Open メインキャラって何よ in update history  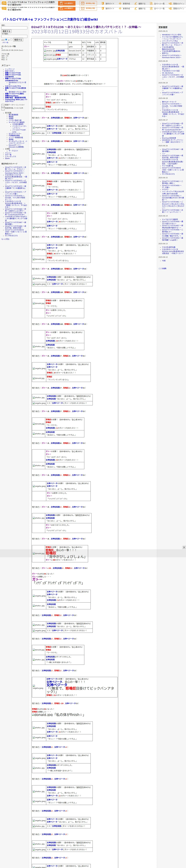coord(170,41)
